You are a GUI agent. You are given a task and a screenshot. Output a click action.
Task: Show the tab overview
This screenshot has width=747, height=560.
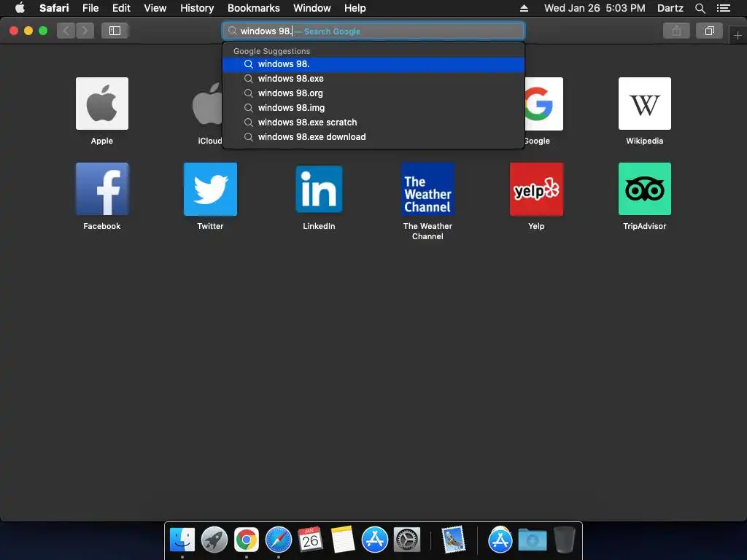[x=709, y=31]
